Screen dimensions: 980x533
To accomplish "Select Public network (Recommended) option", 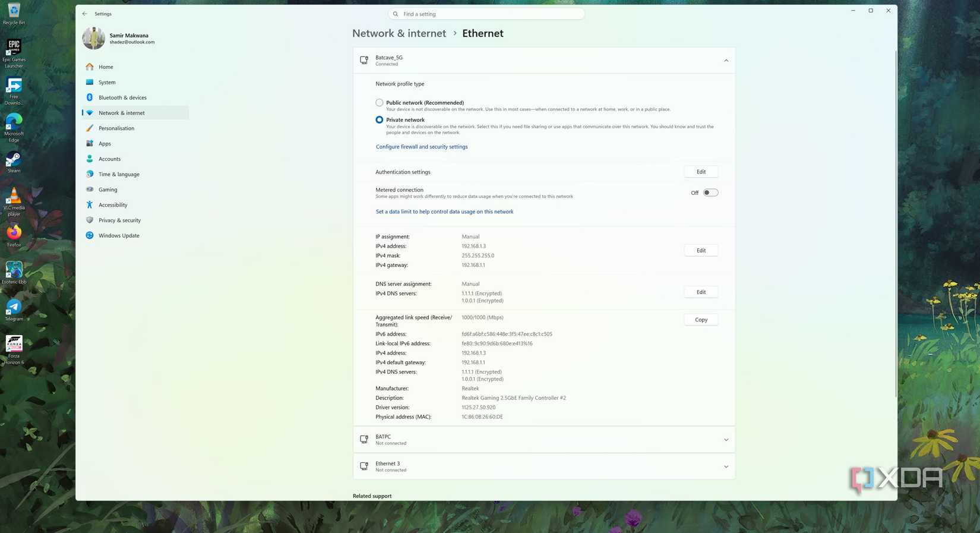I will point(379,103).
